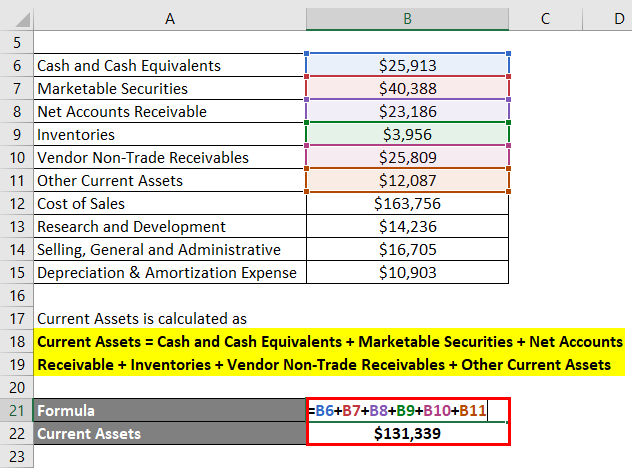Screen dimensions: 632x468
Task: Click 'Selling, General and Administrative' cell
Action: pos(170,249)
